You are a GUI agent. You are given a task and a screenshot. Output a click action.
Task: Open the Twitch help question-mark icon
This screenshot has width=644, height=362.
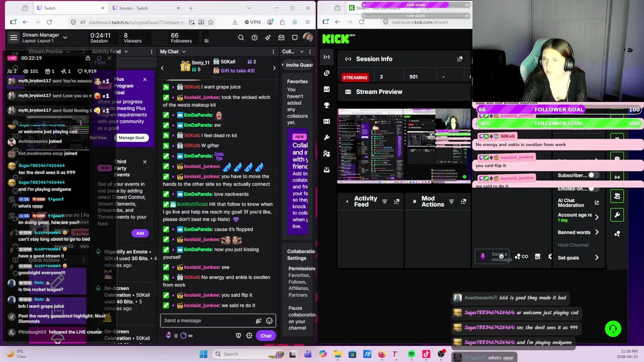tap(255, 38)
